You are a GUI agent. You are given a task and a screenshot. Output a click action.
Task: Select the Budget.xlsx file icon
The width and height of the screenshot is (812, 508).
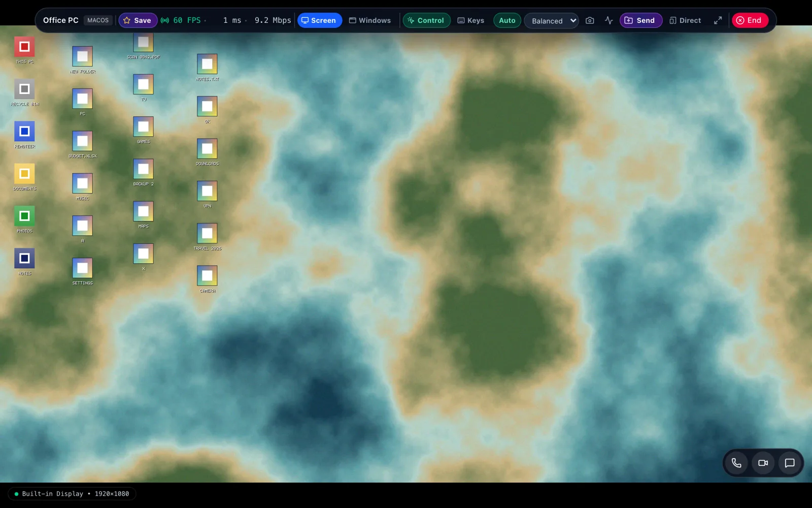click(82, 144)
